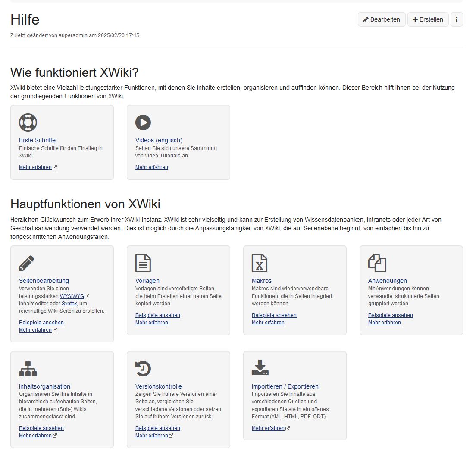The image size is (476, 458).
Task: Open Beispiele ansehen under Inhaltsorganisation
Action: click(x=41, y=428)
